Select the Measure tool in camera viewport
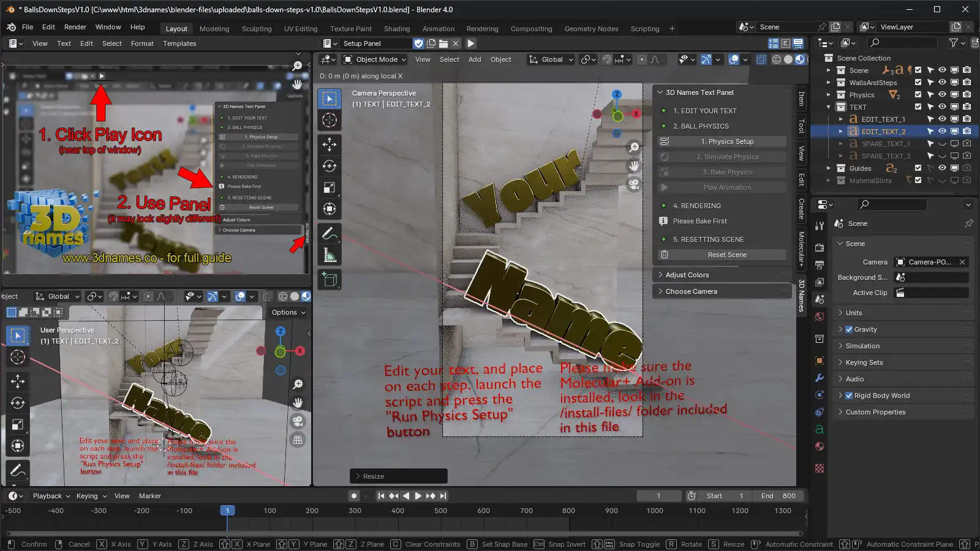 point(330,255)
